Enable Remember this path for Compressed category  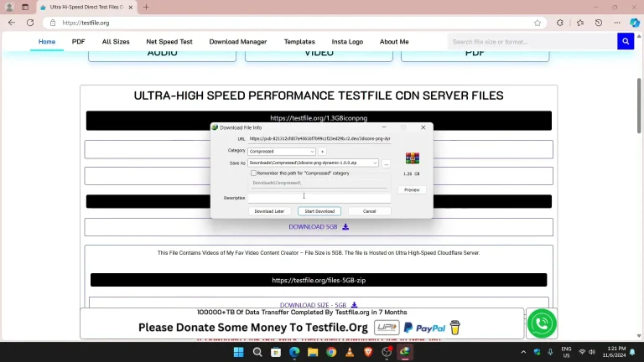(x=253, y=173)
